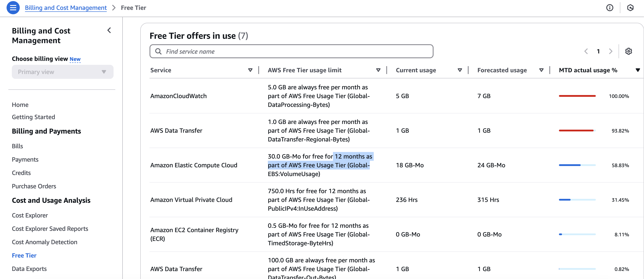Click the Current usage column header
Screen dimensions: 644x279
pyautogui.click(x=416, y=70)
